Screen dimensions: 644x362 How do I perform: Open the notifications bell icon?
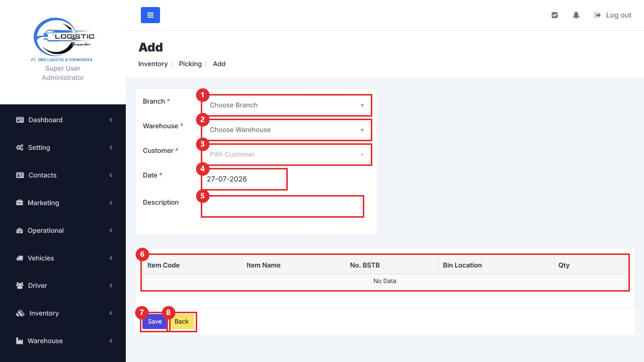click(x=576, y=15)
